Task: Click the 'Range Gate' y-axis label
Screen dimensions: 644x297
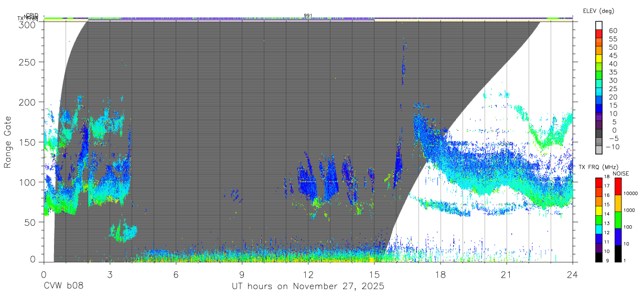Action: 8,142
